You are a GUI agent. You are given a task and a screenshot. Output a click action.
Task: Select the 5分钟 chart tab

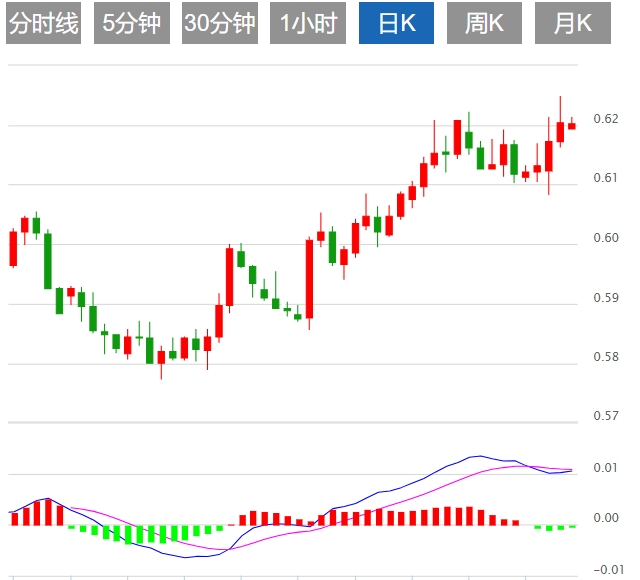point(132,23)
